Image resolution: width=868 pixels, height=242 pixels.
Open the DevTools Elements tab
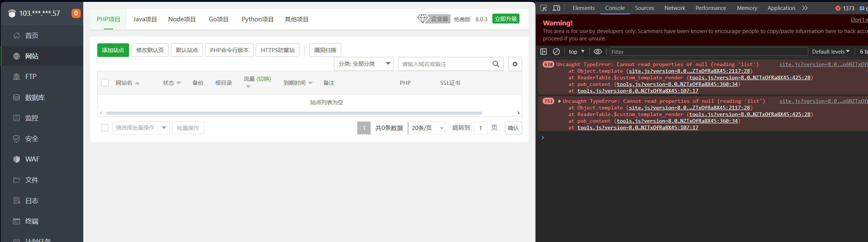[x=583, y=8]
